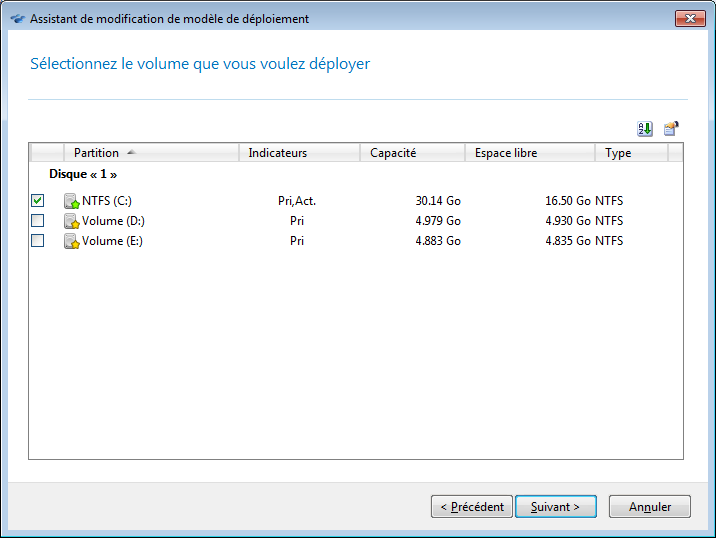Select the Volume (E:) partition name
The width and height of the screenshot is (716, 538).
tap(112, 241)
